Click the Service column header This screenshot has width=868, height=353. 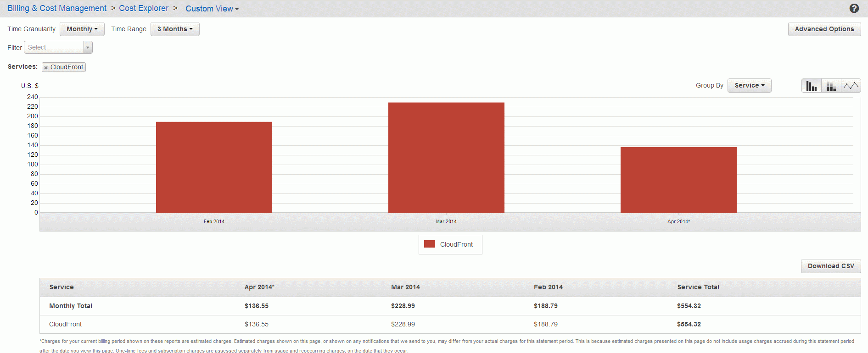[62, 287]
